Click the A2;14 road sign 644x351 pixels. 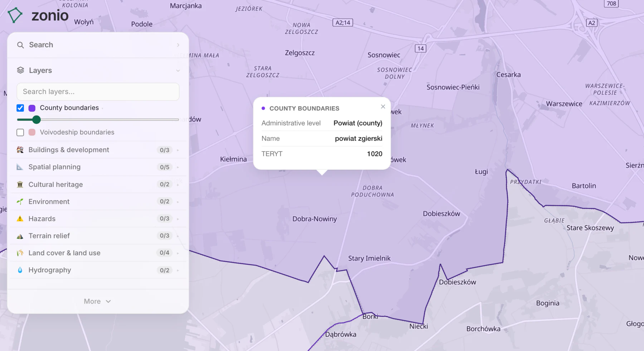click(343, 23)
